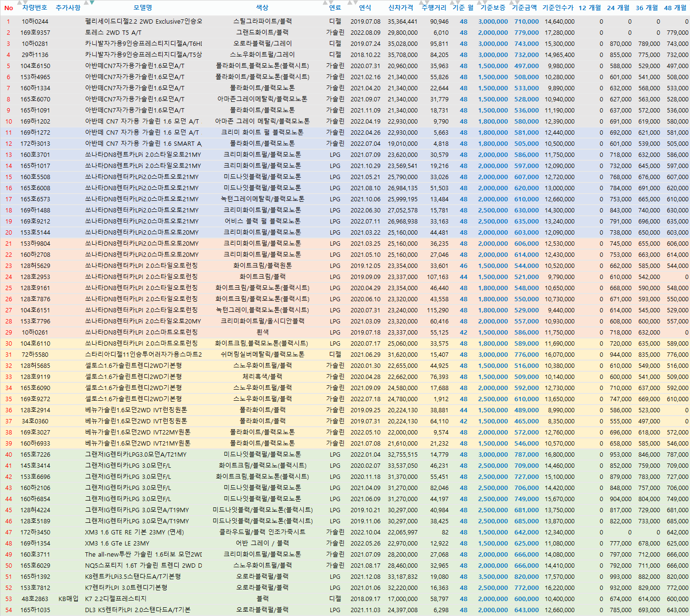Image resolution: width=690 pixels, height=616 pixels.
Task: Click the teal descending sort triangle beside 모델명
Action: [x=92, y=3]
